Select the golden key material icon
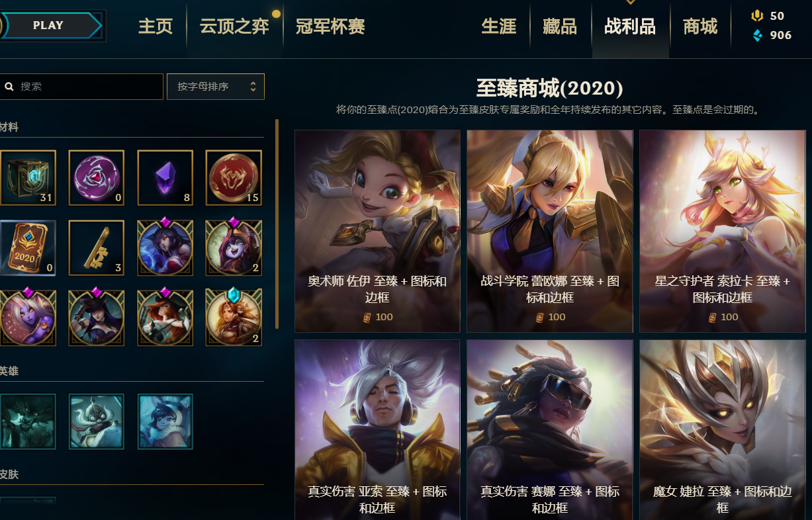The image size is (812, 520). (x=96, y=247)
